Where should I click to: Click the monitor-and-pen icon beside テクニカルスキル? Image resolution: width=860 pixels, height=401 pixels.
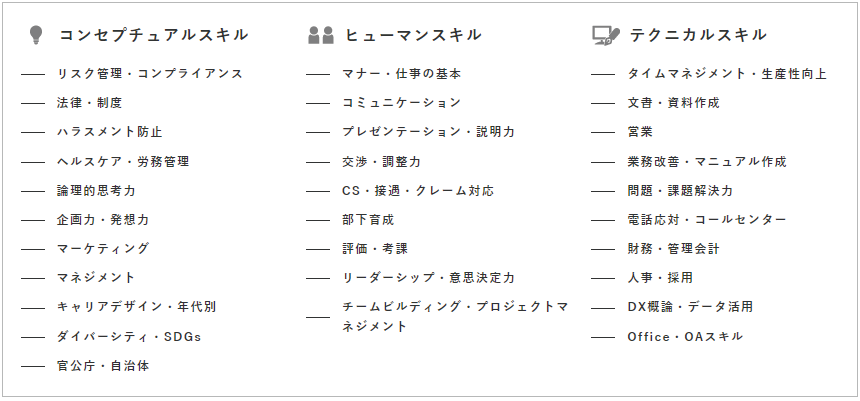pos(606,36)
